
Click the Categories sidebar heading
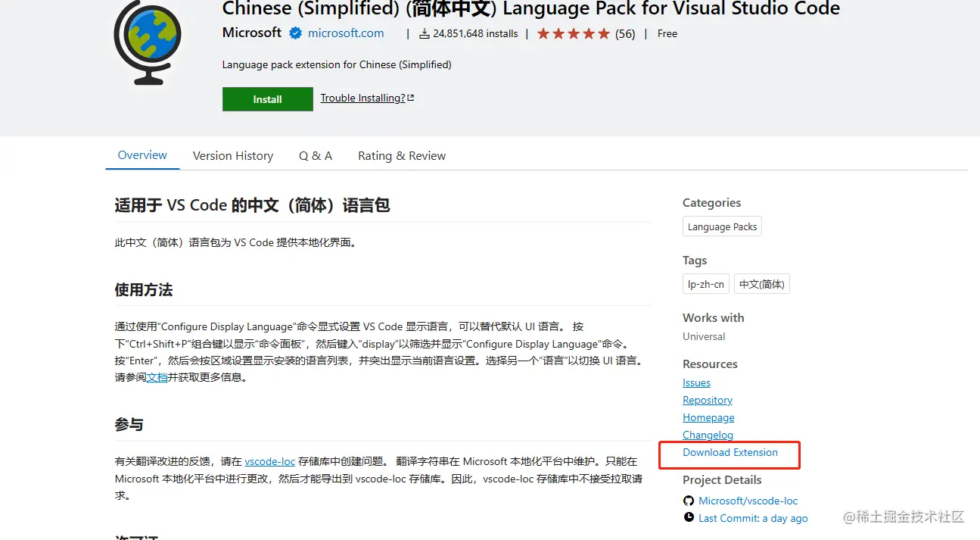click(x=711, y=202)
